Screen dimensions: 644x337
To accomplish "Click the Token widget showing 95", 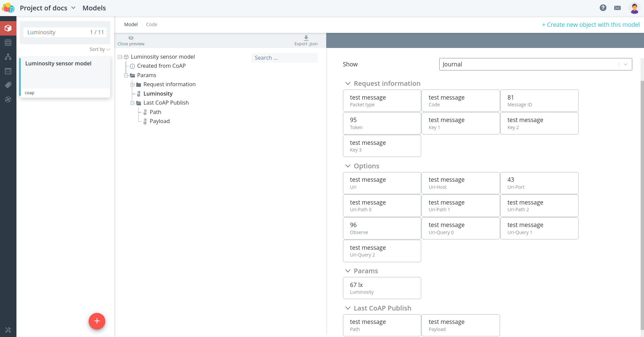I will coord(382,123).
